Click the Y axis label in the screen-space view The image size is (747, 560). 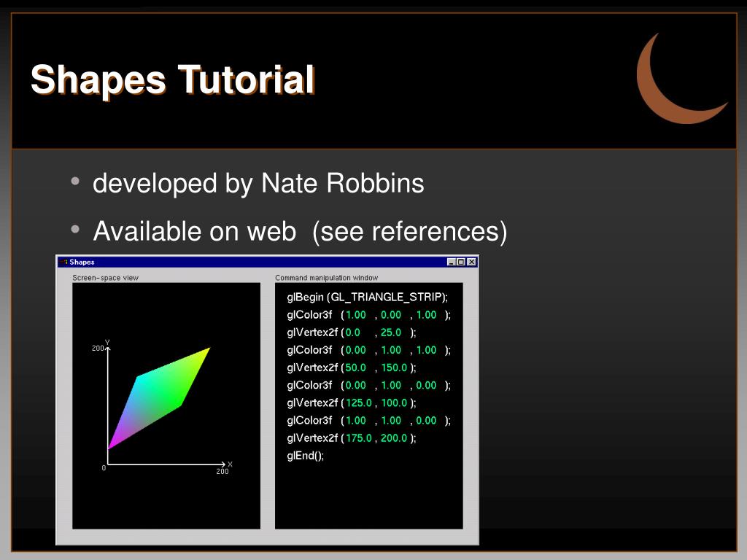tap(107, 342)
